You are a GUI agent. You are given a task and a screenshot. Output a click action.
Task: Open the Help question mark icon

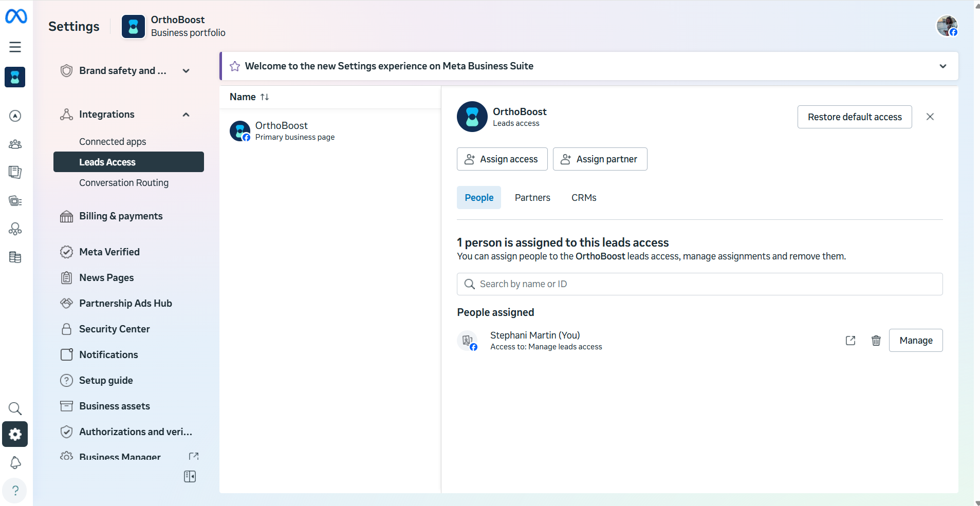(x=15, y=491)
